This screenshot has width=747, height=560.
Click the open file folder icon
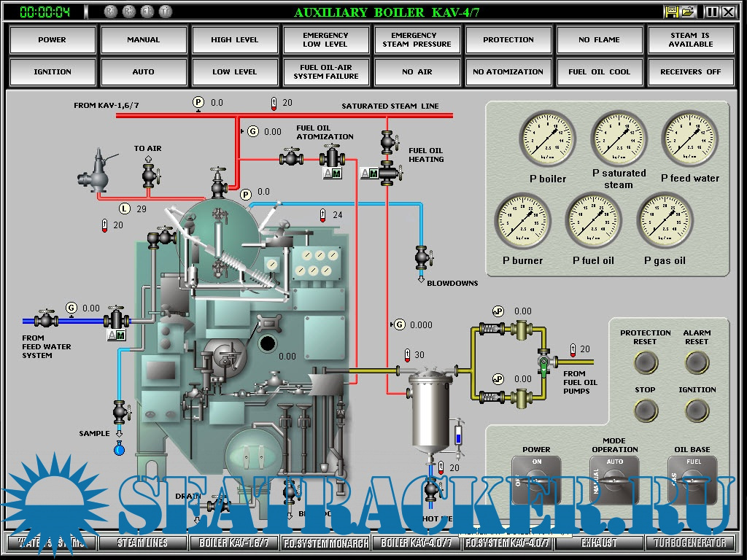[688, 12]
